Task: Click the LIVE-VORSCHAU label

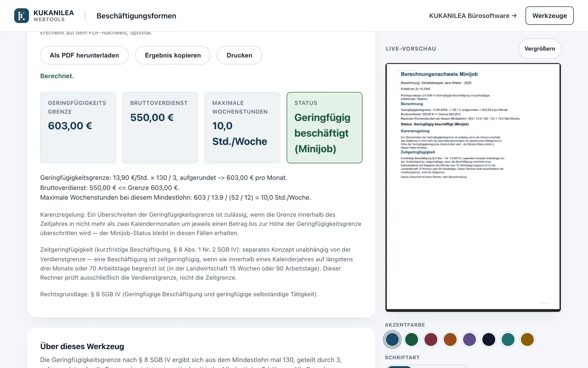Action: point(411,49)
